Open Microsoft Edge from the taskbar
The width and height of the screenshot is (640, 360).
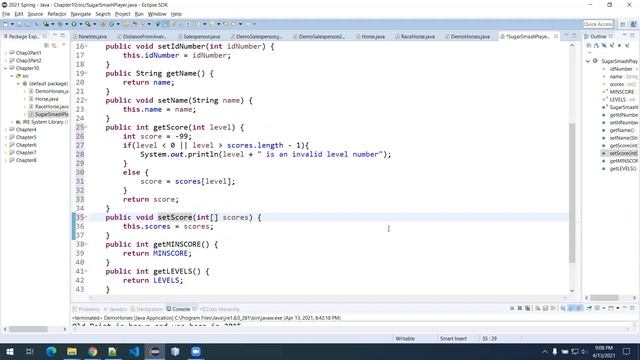(x=51, y=351)
